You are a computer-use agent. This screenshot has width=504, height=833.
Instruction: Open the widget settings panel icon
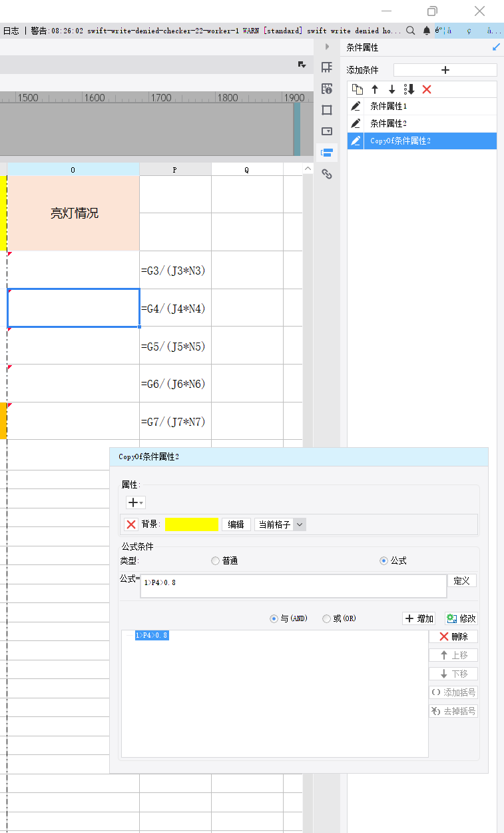pyautogui.click(x=327, y=131)
